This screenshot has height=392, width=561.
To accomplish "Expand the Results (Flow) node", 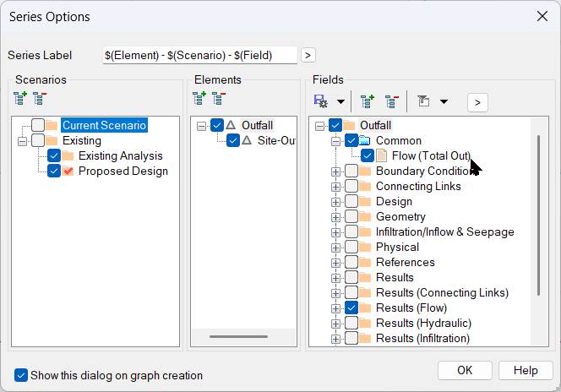I will [x=336, y=308].
